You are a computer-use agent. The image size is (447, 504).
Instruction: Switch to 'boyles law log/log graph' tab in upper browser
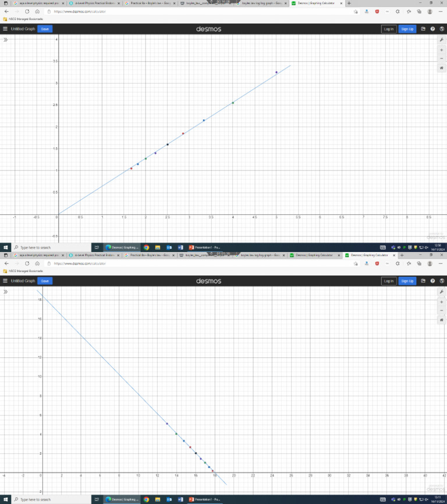pyautogui.click(x=261, y=3)
